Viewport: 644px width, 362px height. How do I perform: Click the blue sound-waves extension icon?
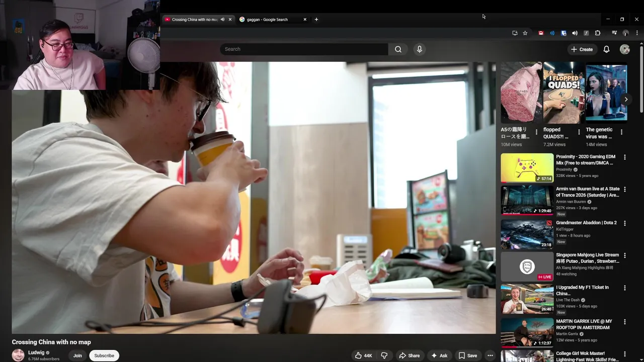[552, 33]
